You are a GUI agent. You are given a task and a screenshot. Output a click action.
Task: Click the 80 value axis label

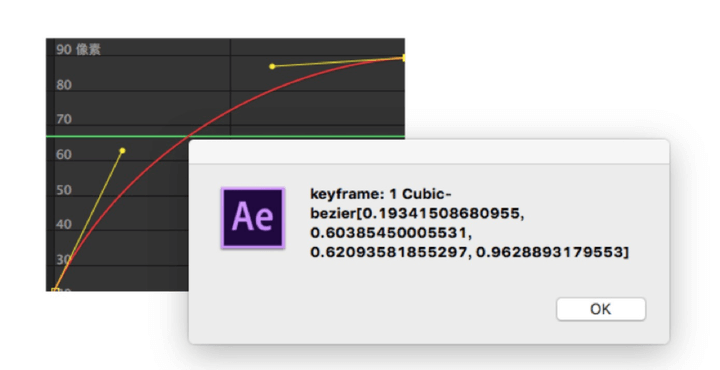point(64,85)
